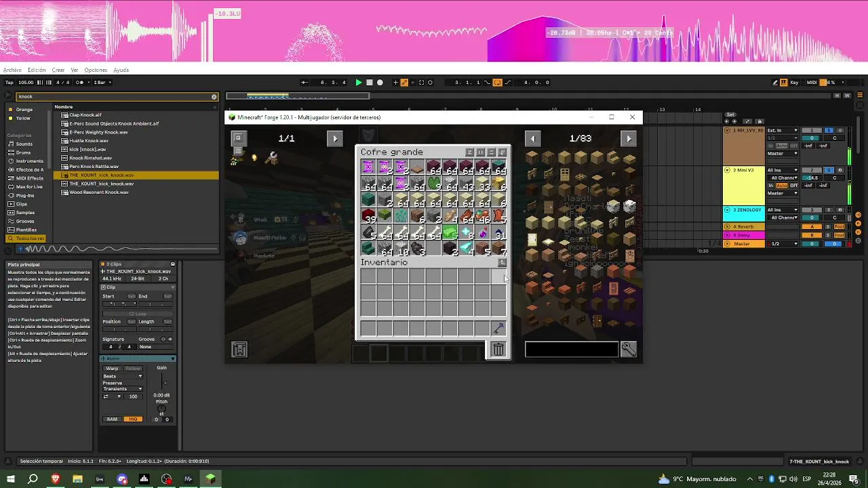868x488 pixels.
Task: Toggle Warp switch in clip view
Action: coord(112,369)
